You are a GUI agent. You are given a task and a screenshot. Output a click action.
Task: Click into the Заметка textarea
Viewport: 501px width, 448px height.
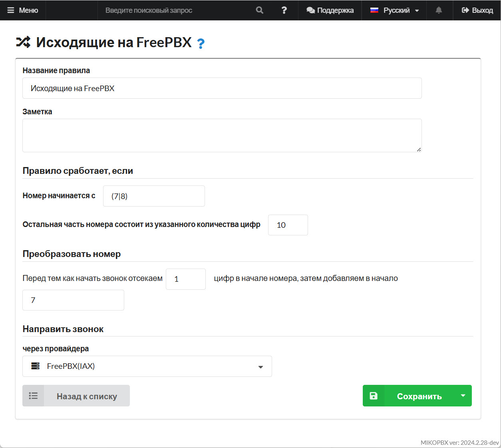(x=222, y=135)
